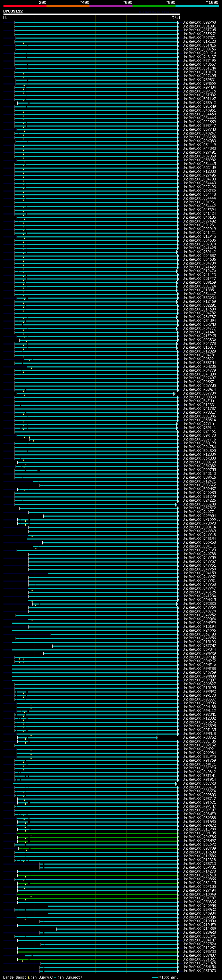Select the UniRef100_P09756 label
Screen dimensions: 222x980
(x=199, y=49)
